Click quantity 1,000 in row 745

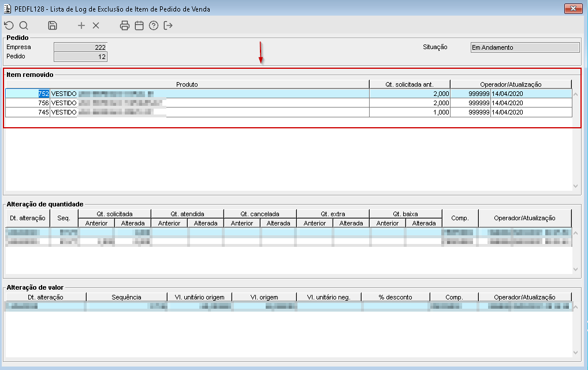coord(410,112)
